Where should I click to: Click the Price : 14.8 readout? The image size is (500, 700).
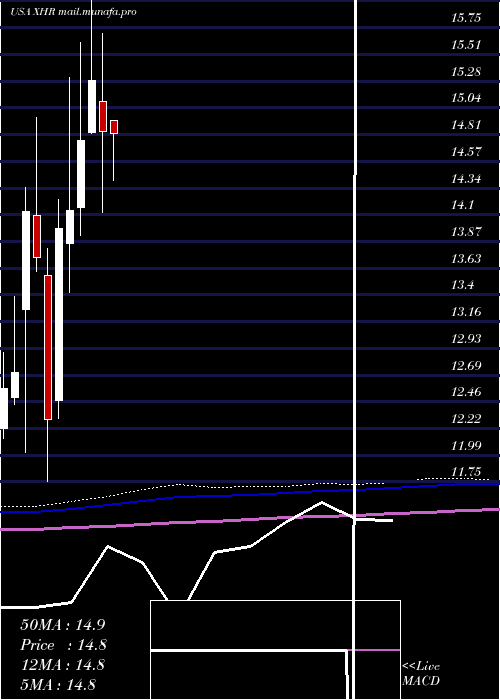[x=63, y=645]
